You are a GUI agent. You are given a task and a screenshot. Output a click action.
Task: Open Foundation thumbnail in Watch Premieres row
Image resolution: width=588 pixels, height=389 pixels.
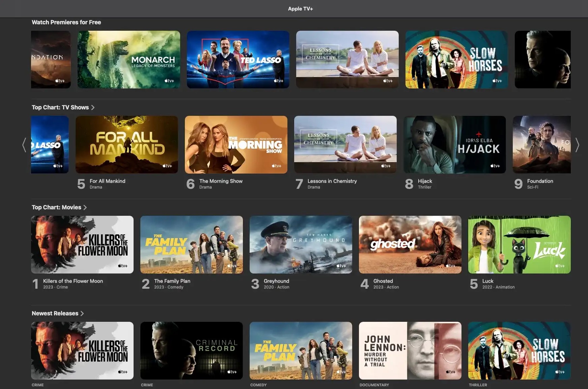coord(51,60)
